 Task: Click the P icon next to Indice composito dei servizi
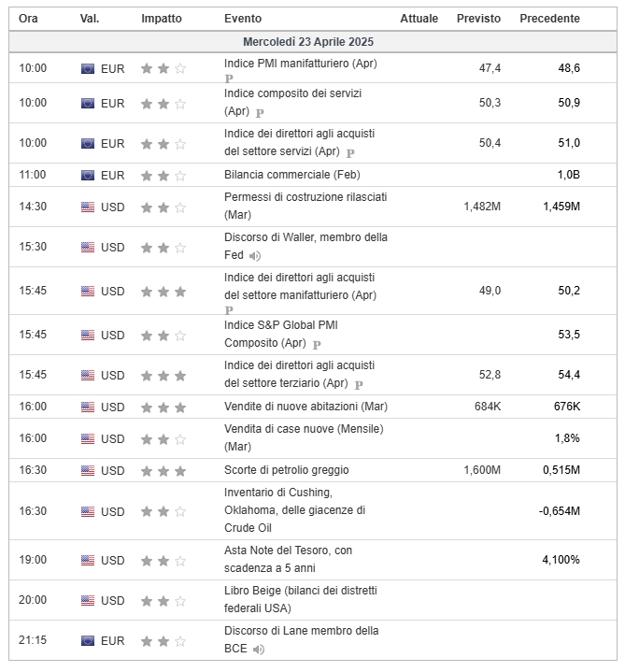260,113
